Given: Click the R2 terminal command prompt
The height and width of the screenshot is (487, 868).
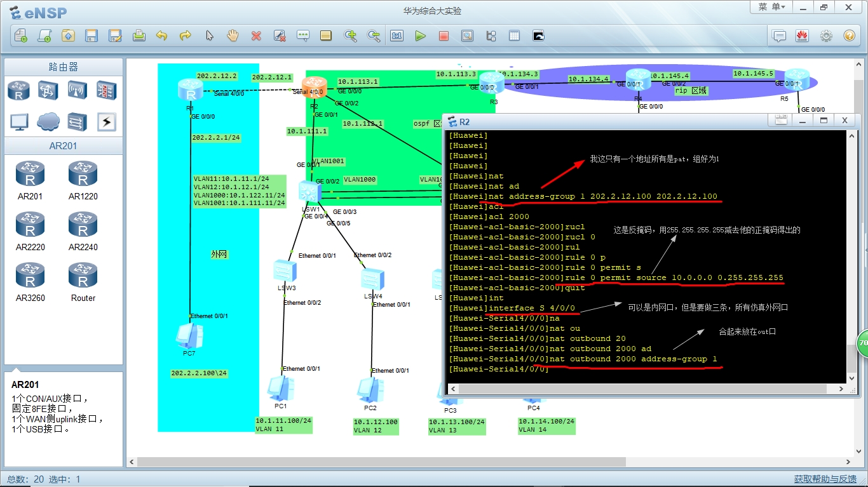Looking at the screenshot, I should (499, 369).
